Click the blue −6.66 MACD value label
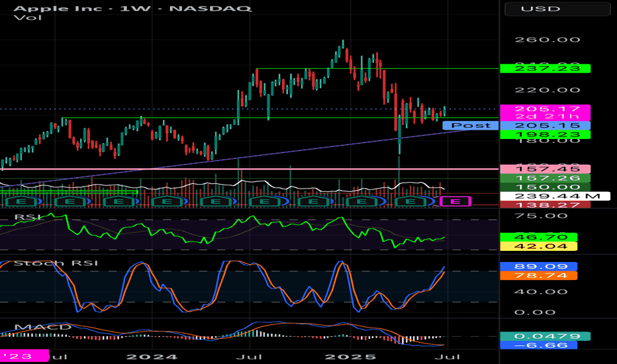Screen dimensions: 617x364 coord(538,345)
